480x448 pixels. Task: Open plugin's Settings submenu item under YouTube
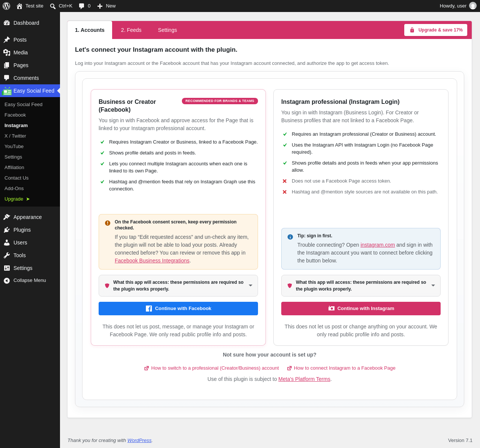click(13, 157)
